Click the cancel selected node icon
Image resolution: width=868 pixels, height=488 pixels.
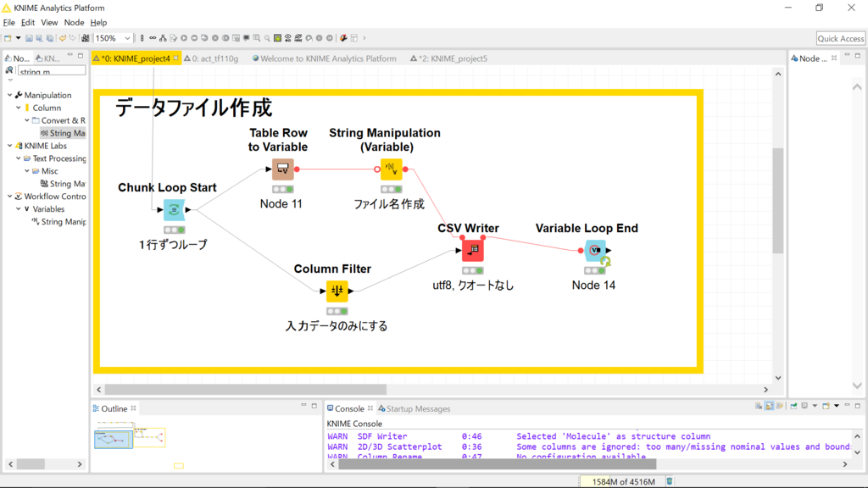[215, 38]
